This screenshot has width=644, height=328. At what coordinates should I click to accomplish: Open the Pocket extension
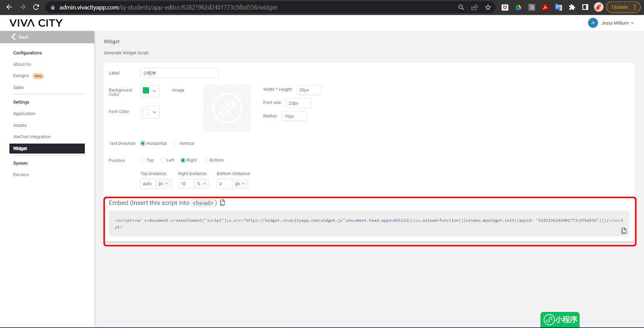[x=505, y=7]
